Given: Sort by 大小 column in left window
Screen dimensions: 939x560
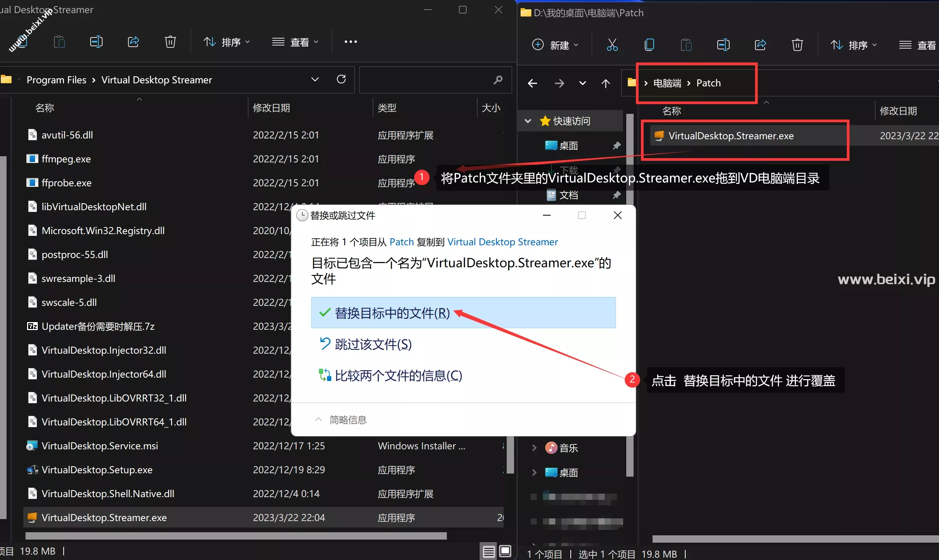Looking at the screenshot, I should pyautogui.click(x=491, y=108).
